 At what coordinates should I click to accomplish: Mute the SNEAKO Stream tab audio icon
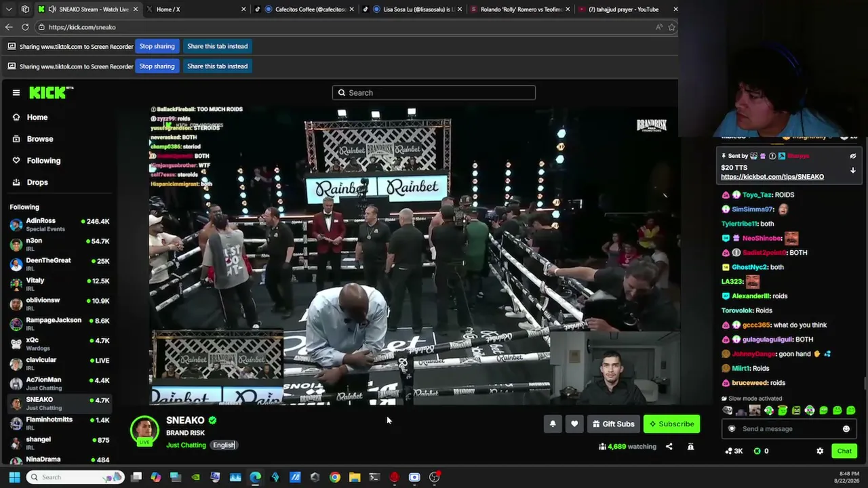pos(52,9)
